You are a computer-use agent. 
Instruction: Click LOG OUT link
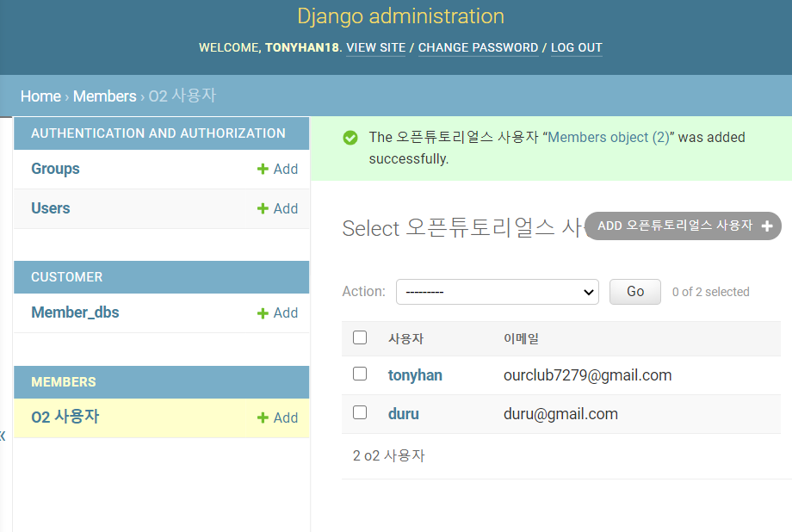point(576,47)
